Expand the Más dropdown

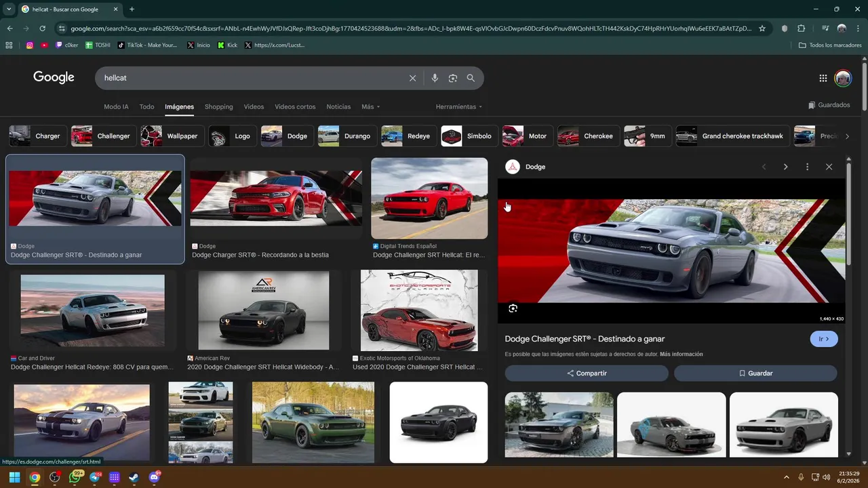[x=370, y=107]
